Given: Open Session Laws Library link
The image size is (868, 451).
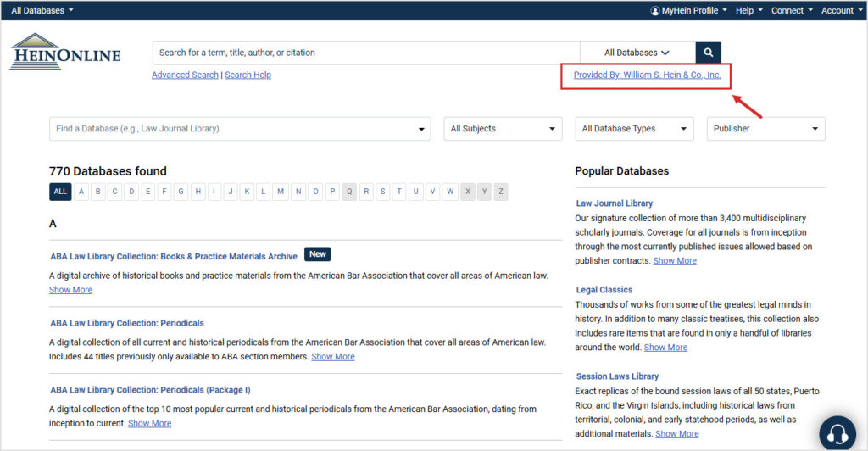Looking at the screenshot, I should coord(617,376).
